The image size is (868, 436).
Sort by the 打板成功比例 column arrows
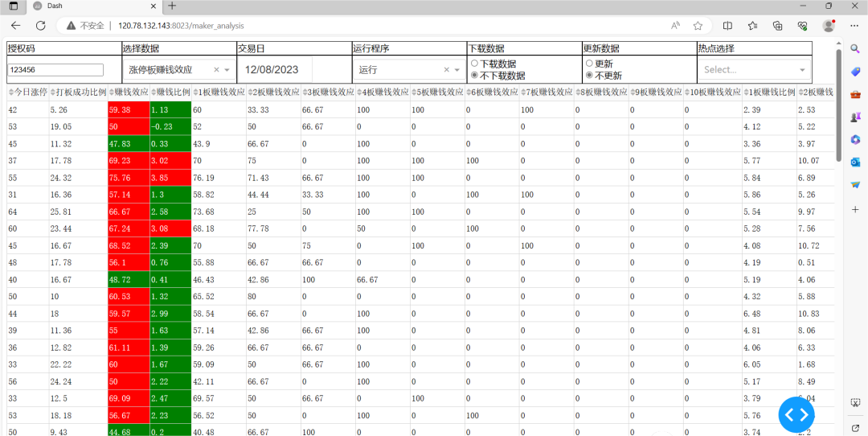[x=52, y=93]
